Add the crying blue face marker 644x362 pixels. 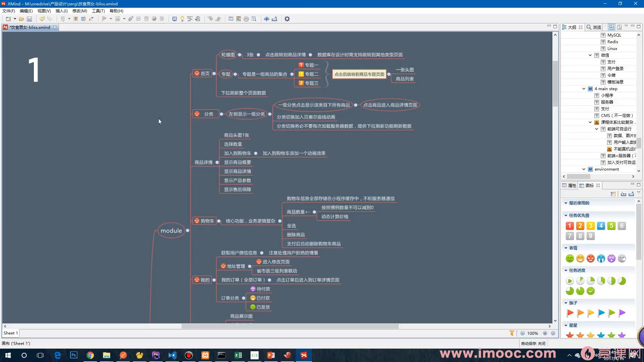(x=601, y=258)
